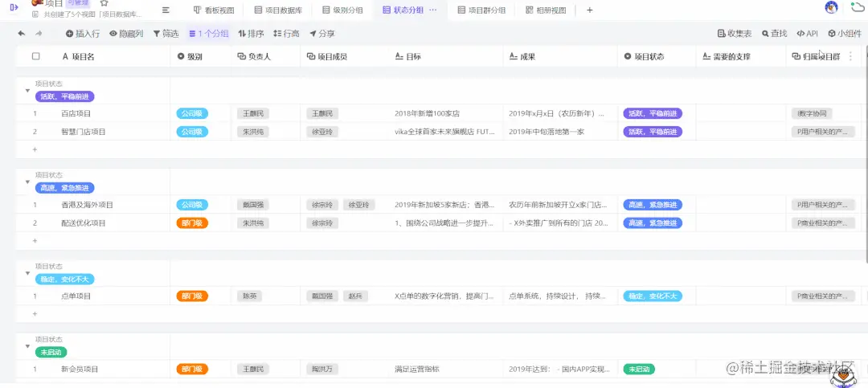868x388 pixels.
Task: Click the 级别 column header
Action: 200,56
